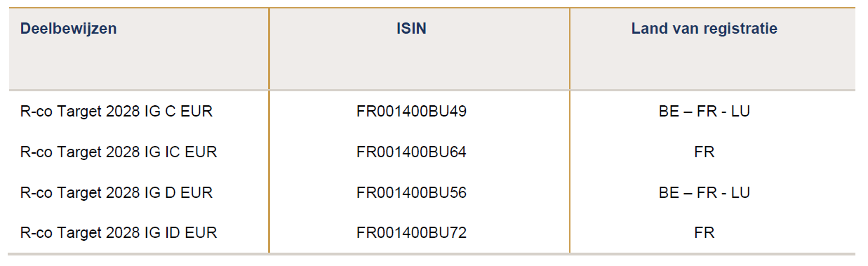
Task: Select R-co Target 2028 IG C EUR
Action: pos(116,112)
